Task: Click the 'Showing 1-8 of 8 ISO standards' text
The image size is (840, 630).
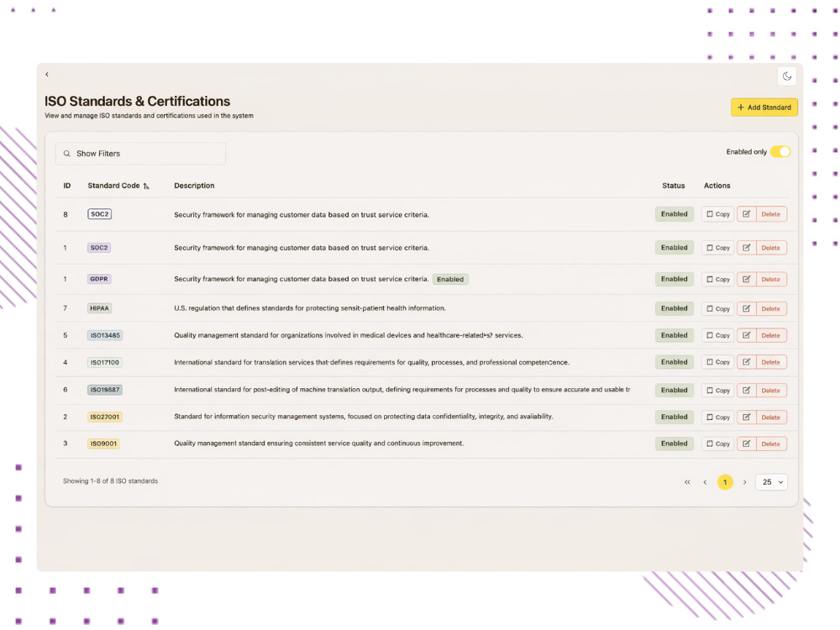Action: click(110, 481)
